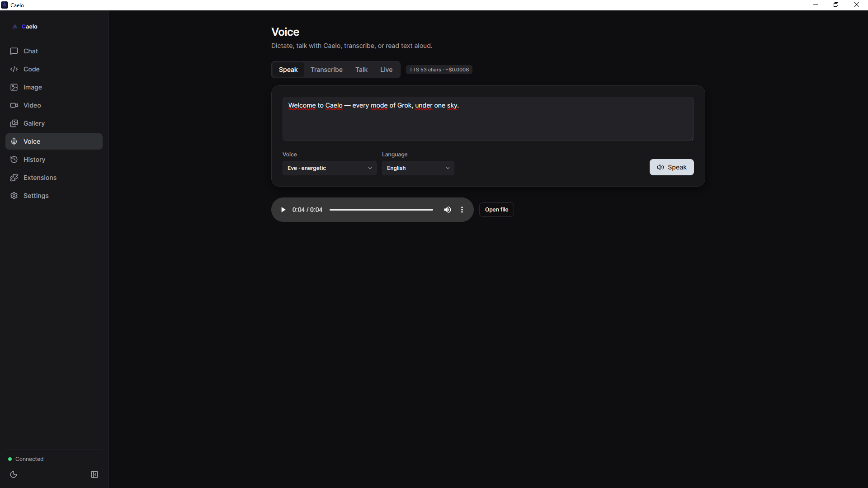
Task: Open the Settings gear icon
Action: 14,196
